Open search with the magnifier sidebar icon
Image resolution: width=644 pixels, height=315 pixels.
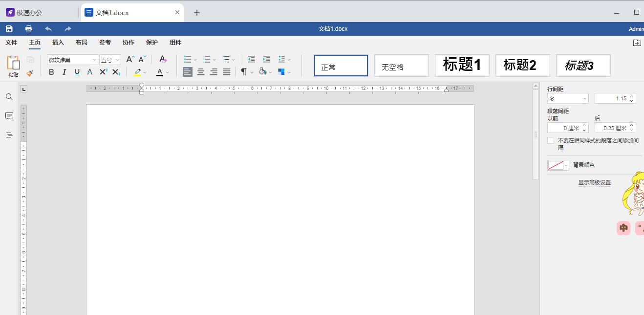[x=9, y=97]
